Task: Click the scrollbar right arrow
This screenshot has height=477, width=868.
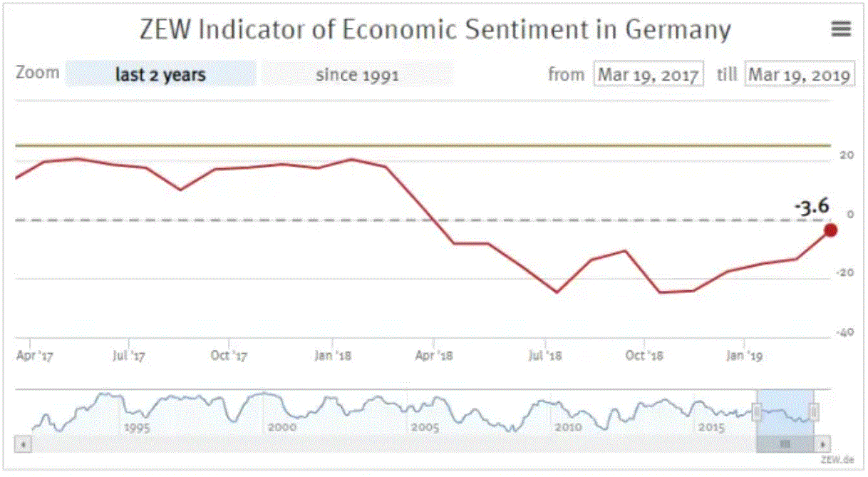Action: 824,443
